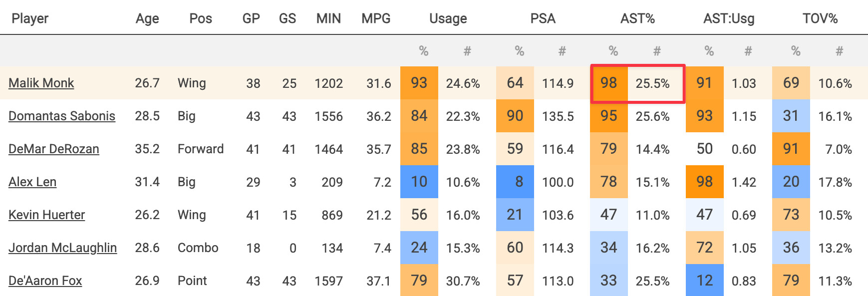
Task: Sort by GP column header
Action: (251, 18)
